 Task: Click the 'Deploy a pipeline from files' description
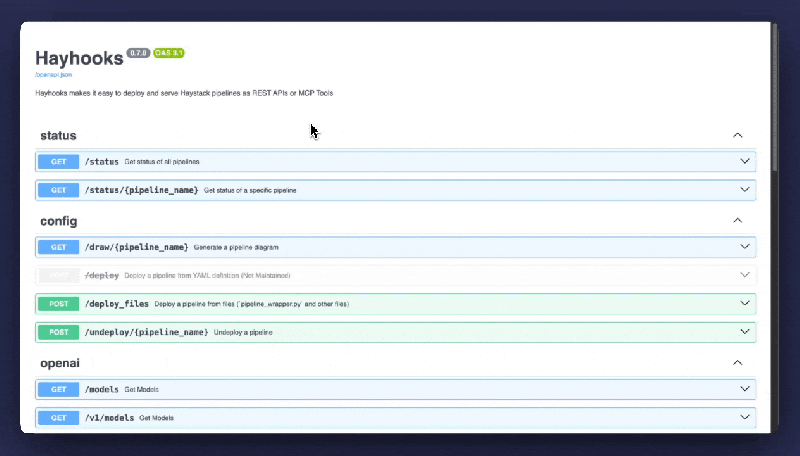(252, 304)
